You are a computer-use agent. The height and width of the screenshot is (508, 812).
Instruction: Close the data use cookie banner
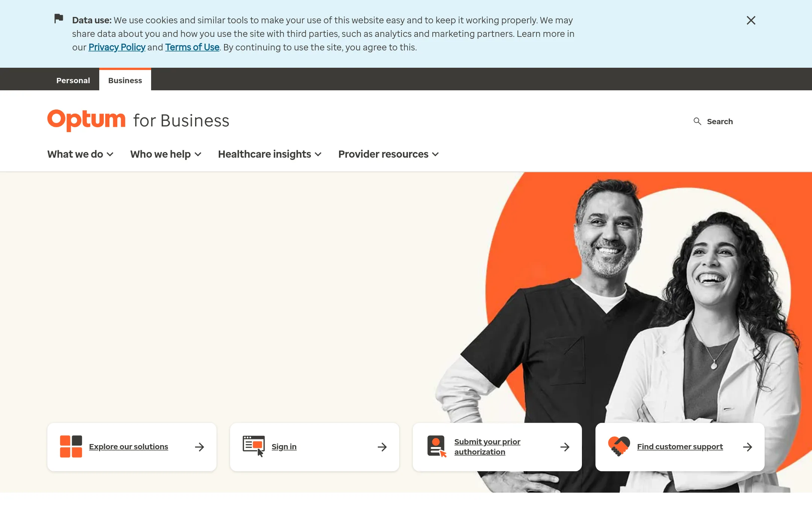[x=751, y=20]
